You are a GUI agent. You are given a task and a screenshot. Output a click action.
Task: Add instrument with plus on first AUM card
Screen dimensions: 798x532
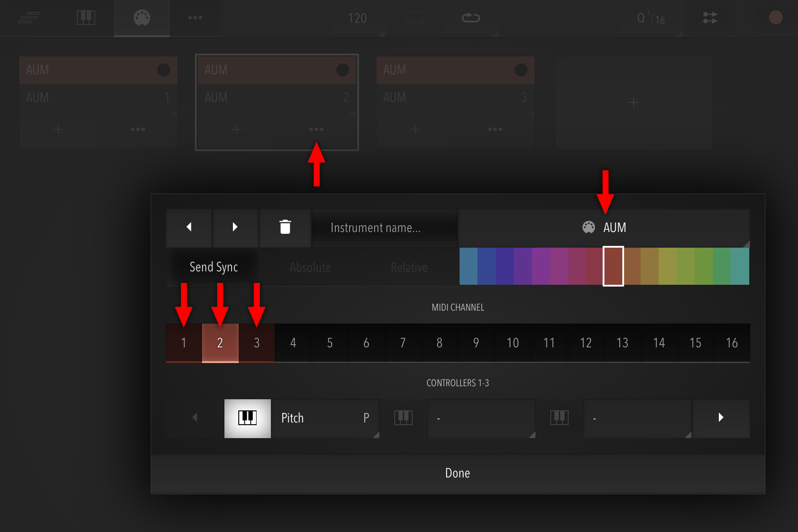[x=58, y=130]
